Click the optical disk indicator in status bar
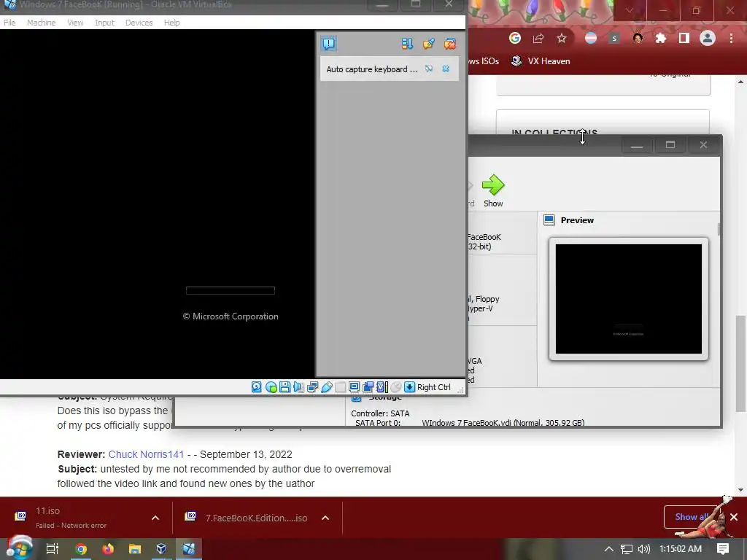The width and height of the screenshot is (747, 560). [271, 387]
